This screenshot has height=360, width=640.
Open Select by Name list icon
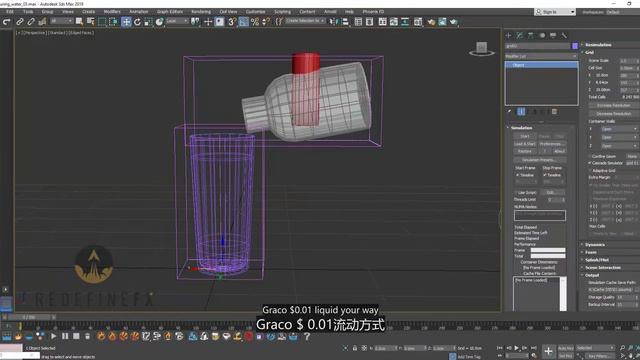(90, 22)
